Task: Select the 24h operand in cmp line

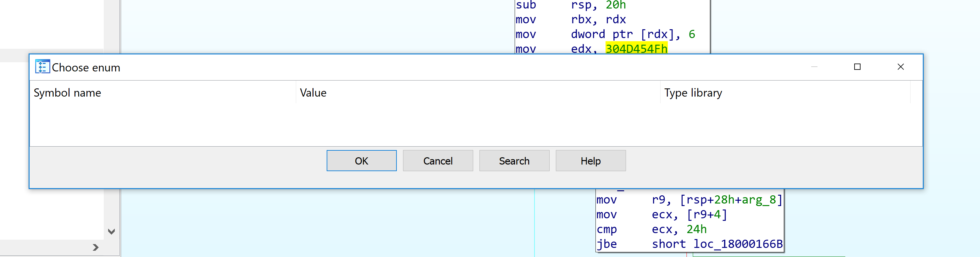Action: click(x=696, y=229)
